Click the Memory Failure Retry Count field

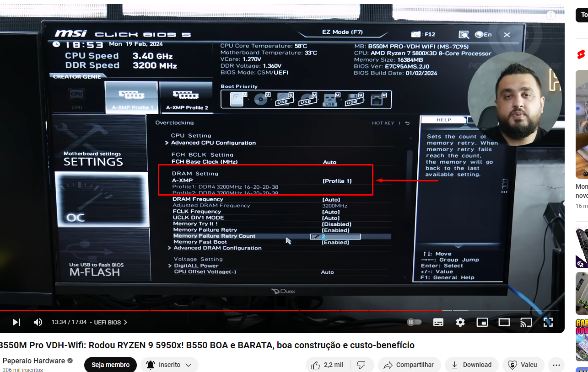335,237
